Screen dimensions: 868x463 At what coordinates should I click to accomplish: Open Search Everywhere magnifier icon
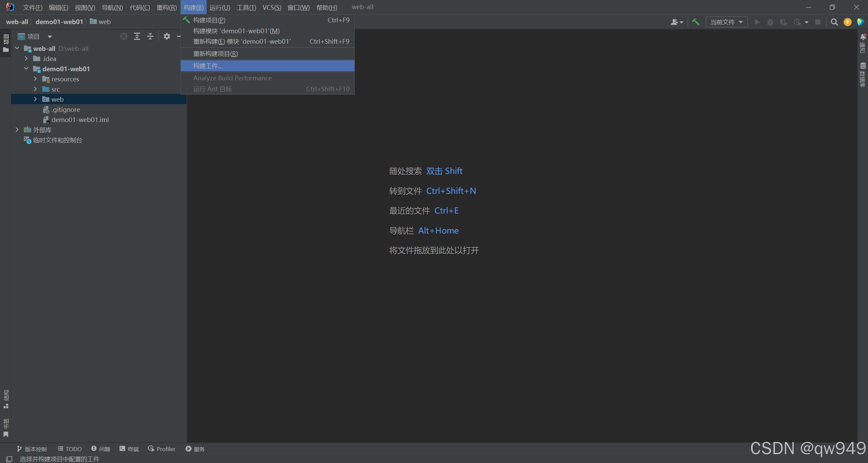click(834, 22)
